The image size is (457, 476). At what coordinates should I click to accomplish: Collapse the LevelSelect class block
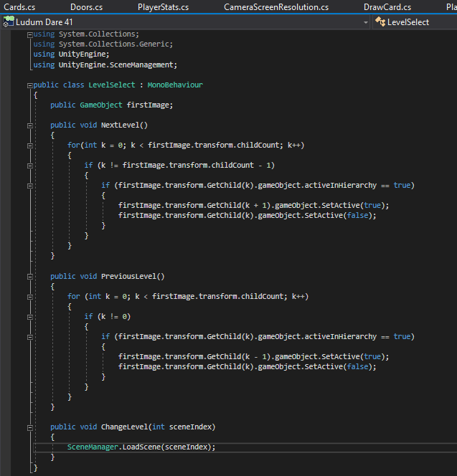pyautogui.click(x=30, y=85)
